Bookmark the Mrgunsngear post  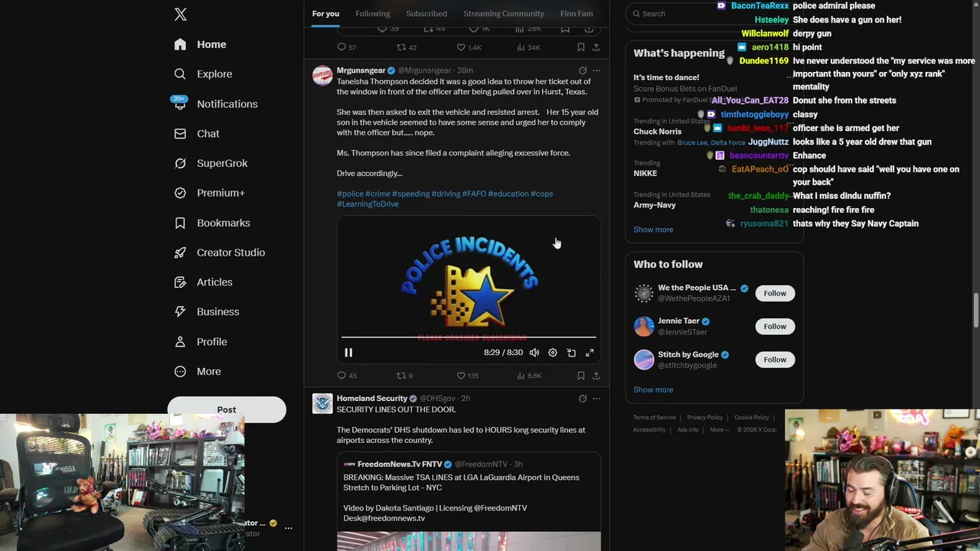pos(581,376)
